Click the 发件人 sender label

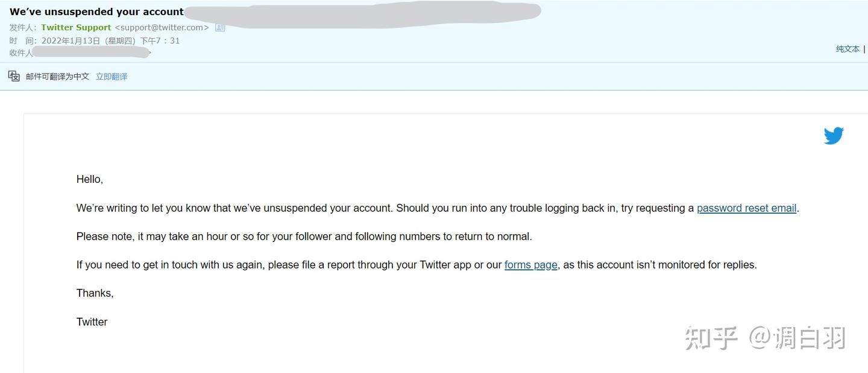[23, 28]
